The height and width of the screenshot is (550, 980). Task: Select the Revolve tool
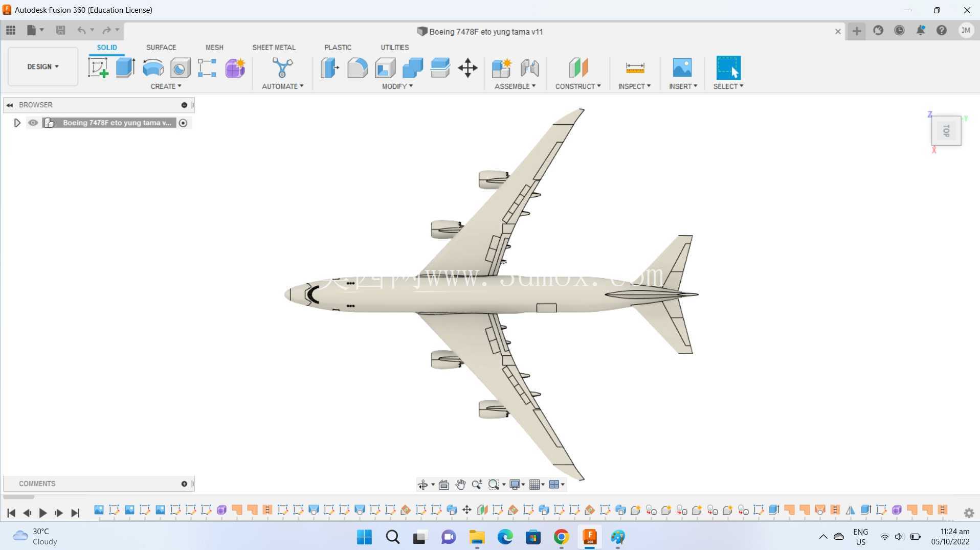153,67
